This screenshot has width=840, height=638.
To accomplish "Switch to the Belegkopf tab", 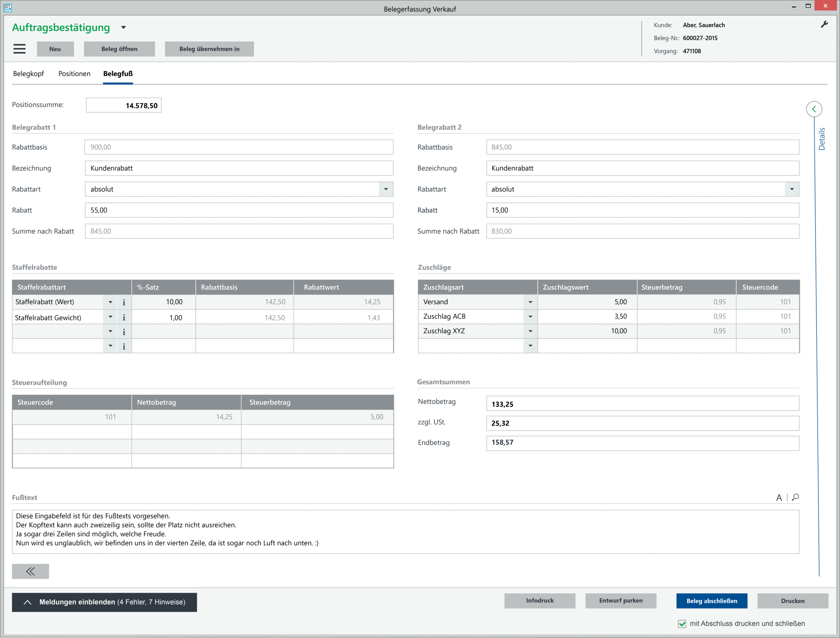I will (x=29, y=74).
